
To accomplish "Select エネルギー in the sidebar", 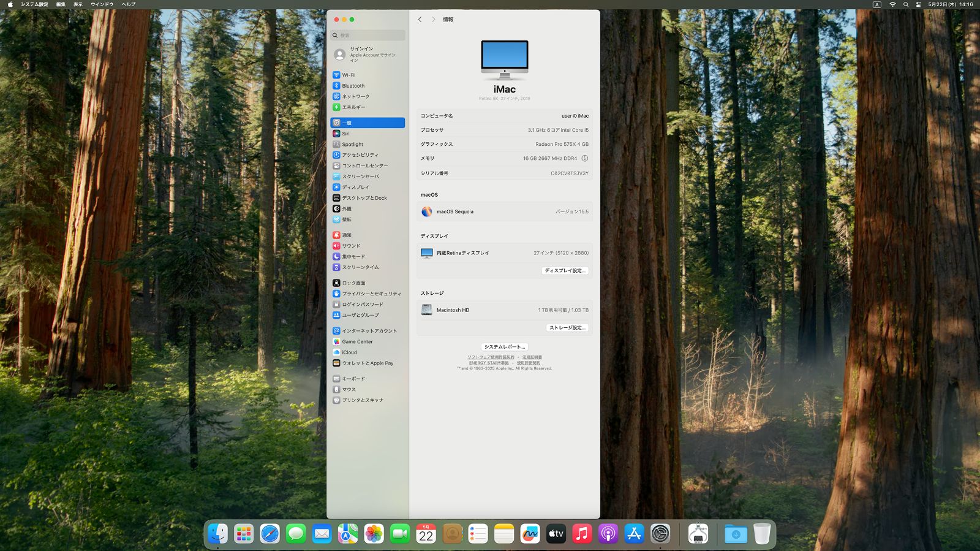I will (x=367, y=107).
